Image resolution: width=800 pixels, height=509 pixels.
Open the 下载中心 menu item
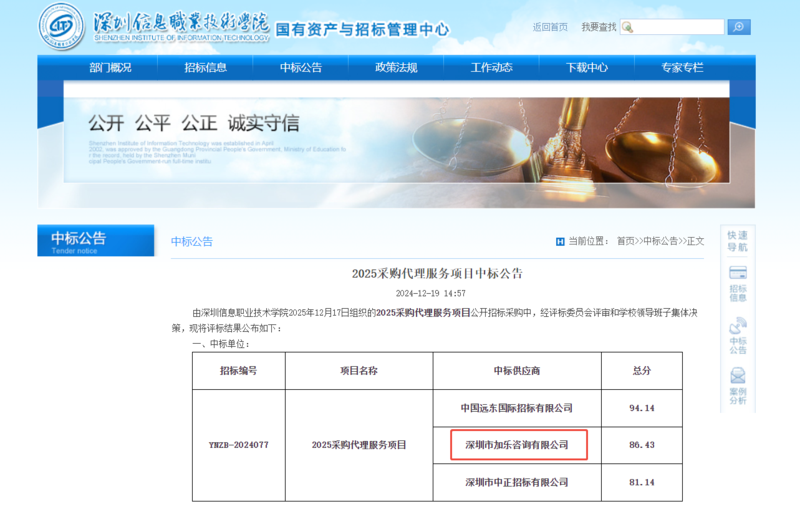[x=586, y=68]
